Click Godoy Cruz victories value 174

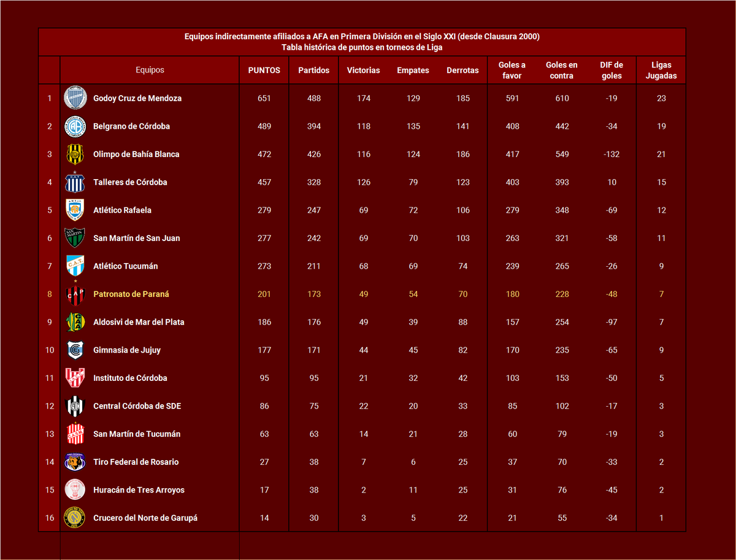pos(364,98)
